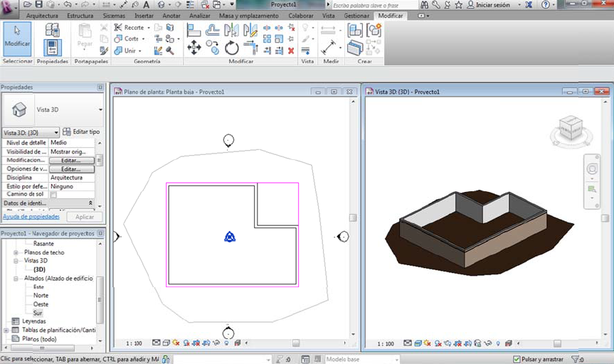Viewport: 614px width, 364px height.
Task: Toggle the Properties palette button in ribbon
Action: (x=52, y=48)
